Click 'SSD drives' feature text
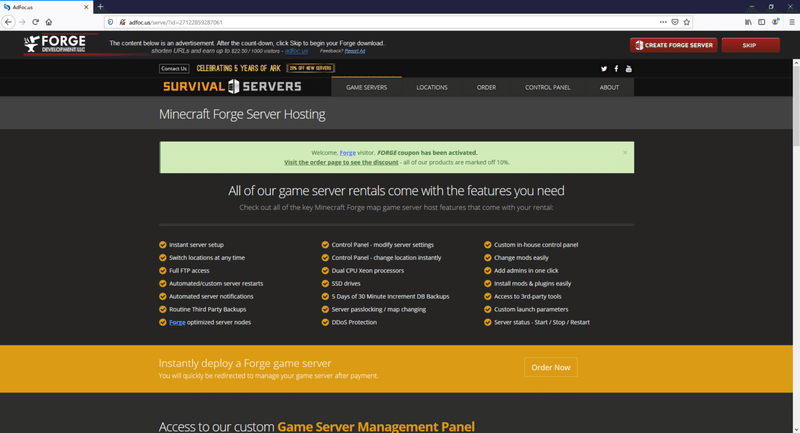 [x=346, y=284]
